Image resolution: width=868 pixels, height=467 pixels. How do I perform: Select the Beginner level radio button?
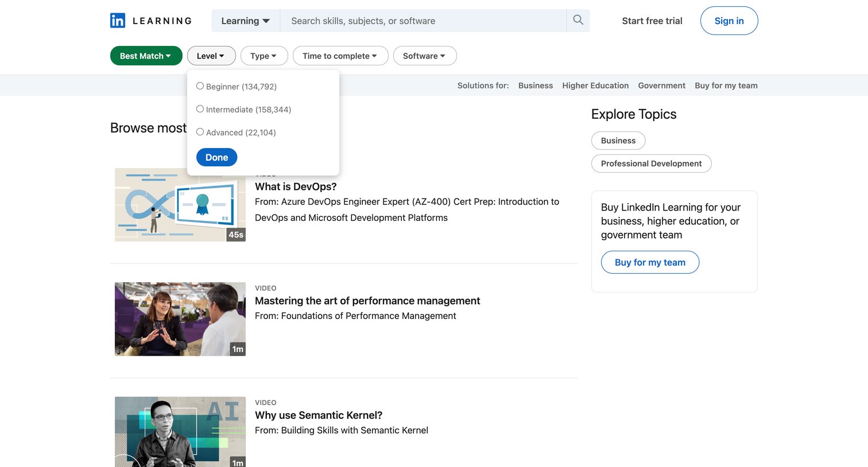click(x=200, y=86)
